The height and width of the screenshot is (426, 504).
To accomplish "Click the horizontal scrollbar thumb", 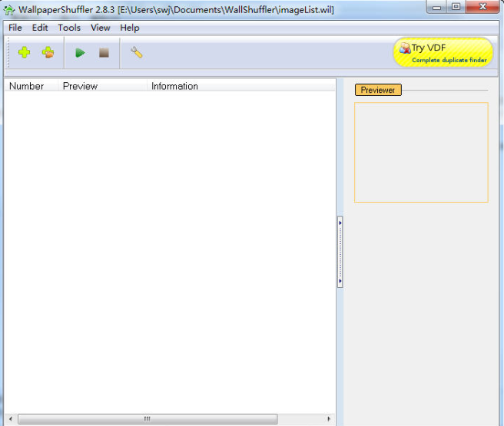I will pos(146,419).
